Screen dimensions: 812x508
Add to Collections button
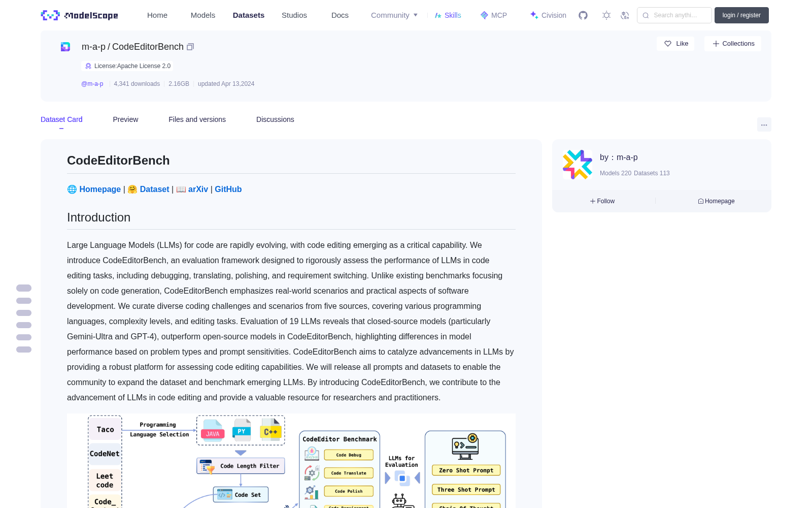pos(733,44)
